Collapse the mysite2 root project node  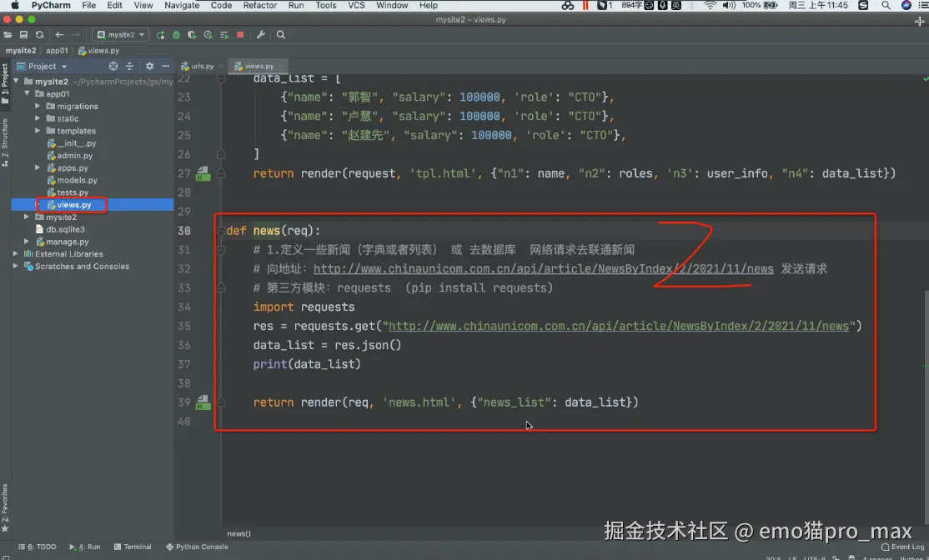tap(16, 81)
